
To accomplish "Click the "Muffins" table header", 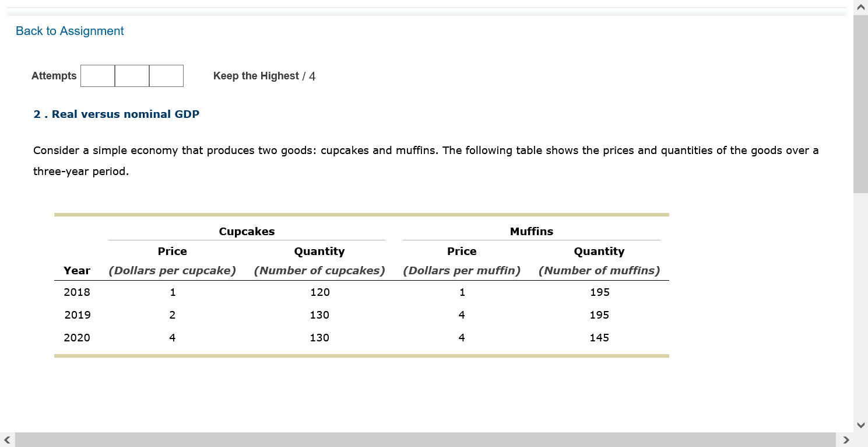I will pos(532,232).
